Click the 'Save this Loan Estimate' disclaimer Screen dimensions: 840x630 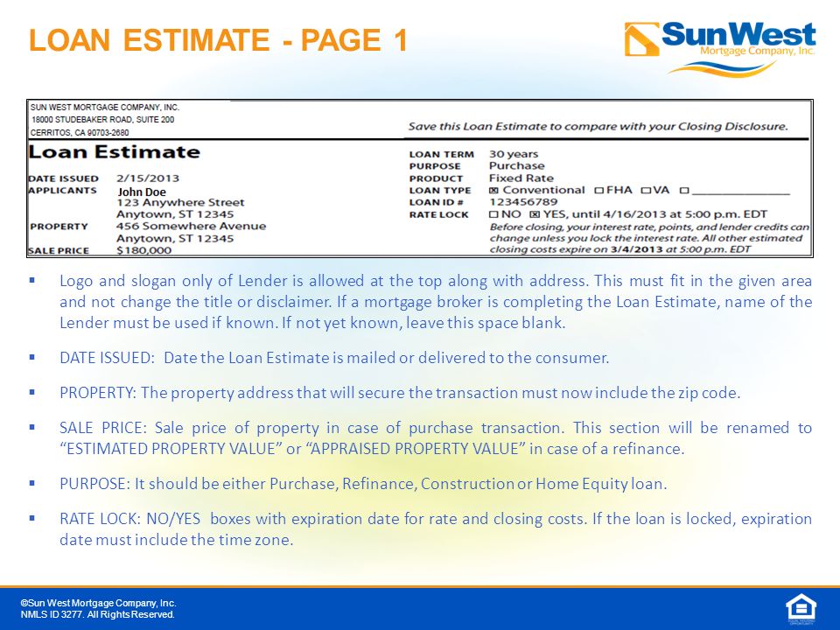pyautogui.click(x=598, y=126)
